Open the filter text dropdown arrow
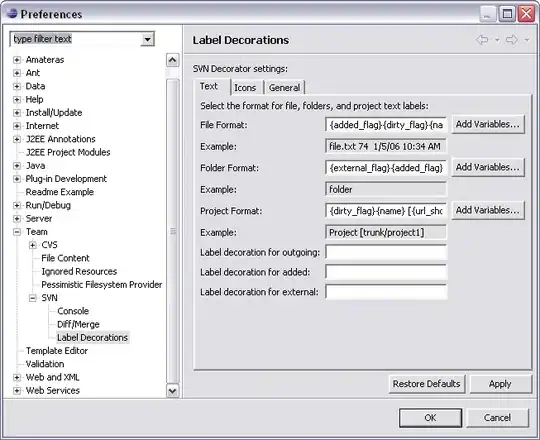540x440 pixels. (x=147, y=39)
